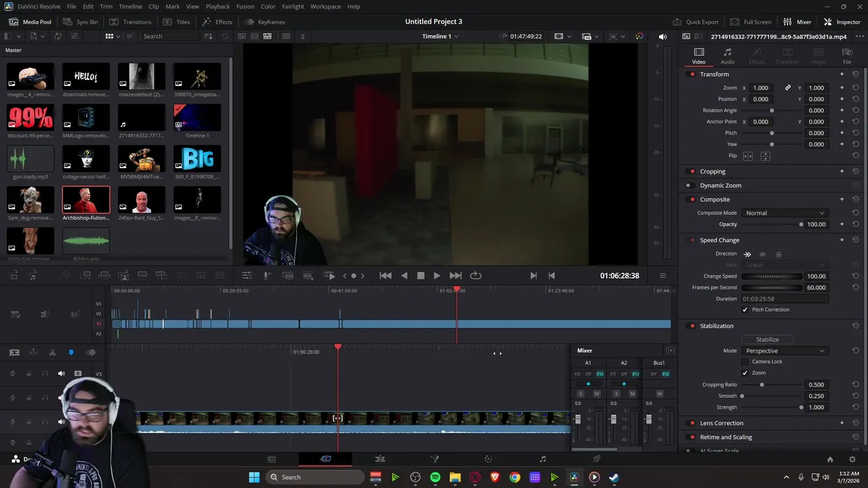Open the Titles panel button
The height and width of the screenshot is (488, 868).
click(176, 22)
